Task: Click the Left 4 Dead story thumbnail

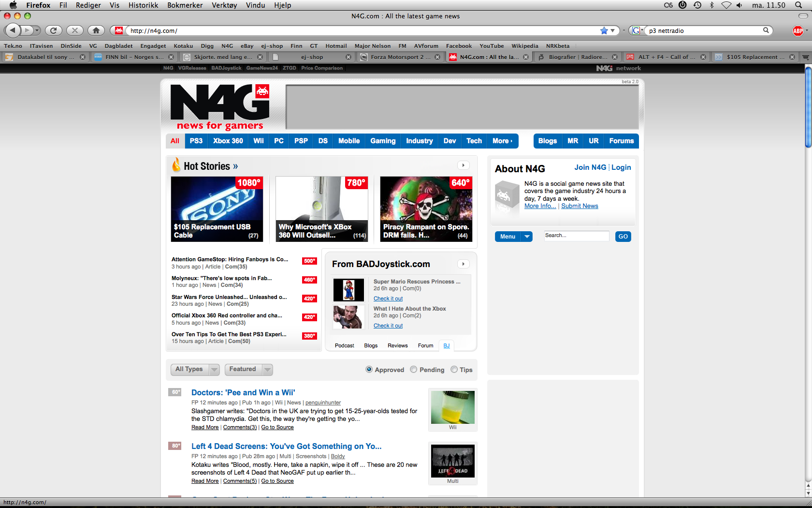Action: pyautogui.click(x=453, y=461)
